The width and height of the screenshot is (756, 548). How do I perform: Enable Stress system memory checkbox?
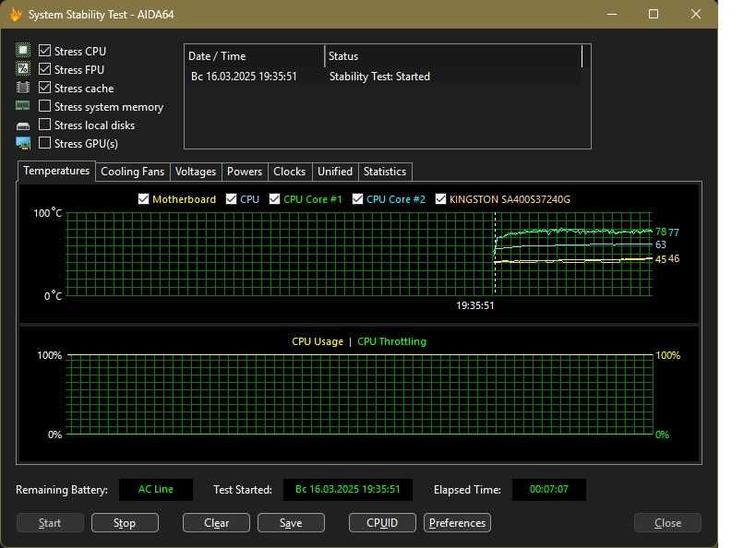coord(45,106)
